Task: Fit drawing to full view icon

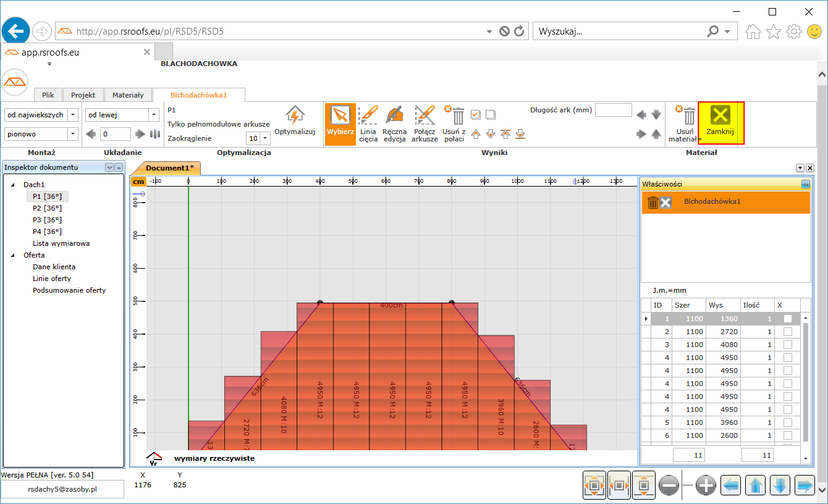Action: [x=594, y=486]
